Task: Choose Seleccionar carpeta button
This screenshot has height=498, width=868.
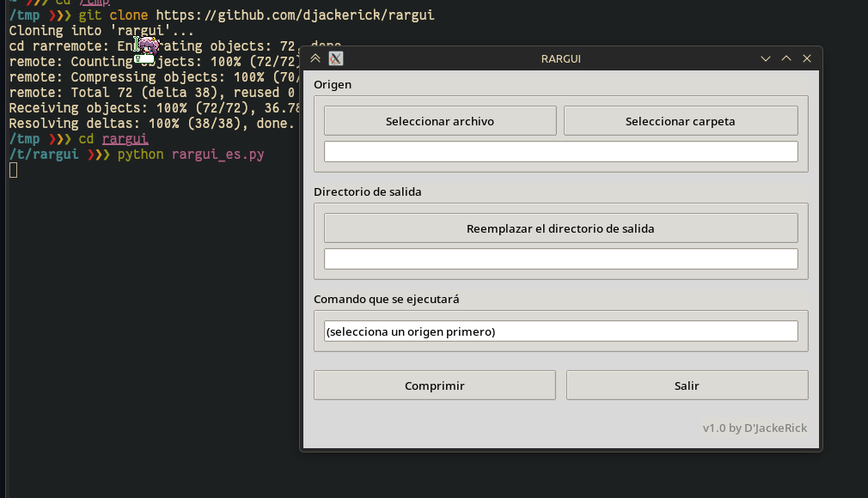Action: point(681,120)
